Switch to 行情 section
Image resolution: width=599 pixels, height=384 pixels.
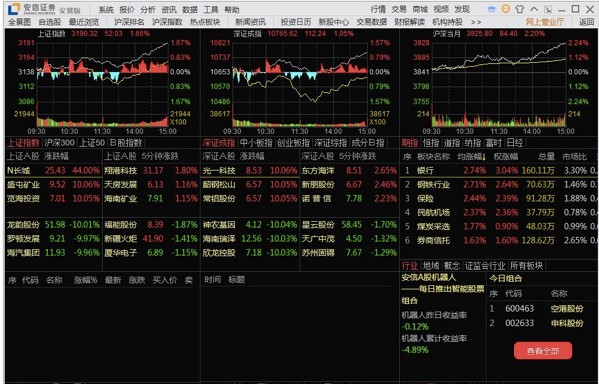click(x=378, y=9)
